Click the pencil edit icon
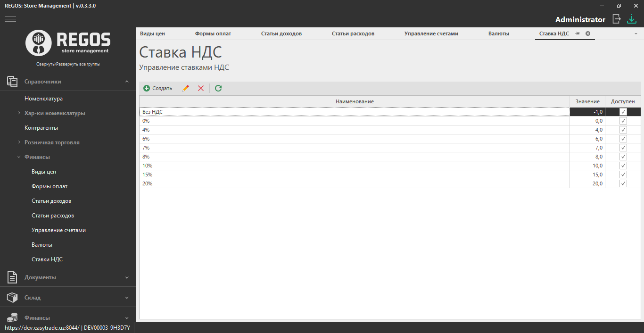The height and width of the screenshot is (333, 644). click(186, 88)
